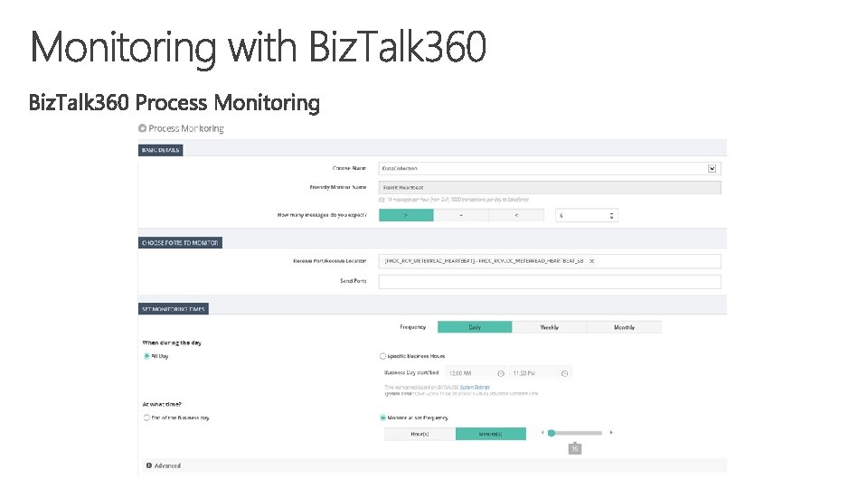Open the Choose Alarm dropdown arrow

pyautogui.click(x=712, y=169)
